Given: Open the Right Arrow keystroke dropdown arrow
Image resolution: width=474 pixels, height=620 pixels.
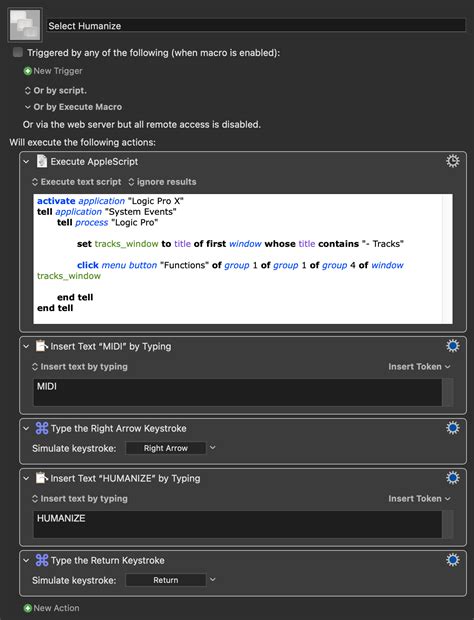Looking at the screenshot, I should click(213, 448).
